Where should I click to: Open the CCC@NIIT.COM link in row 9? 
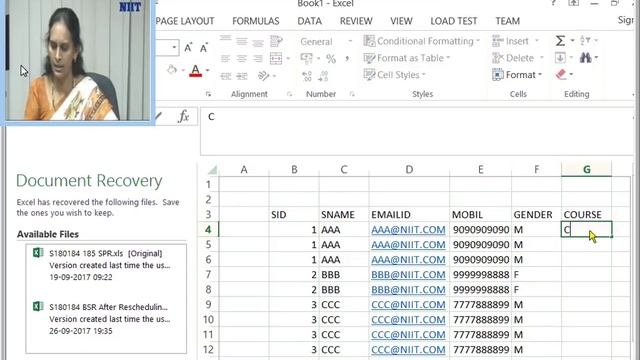pos(408,304)
